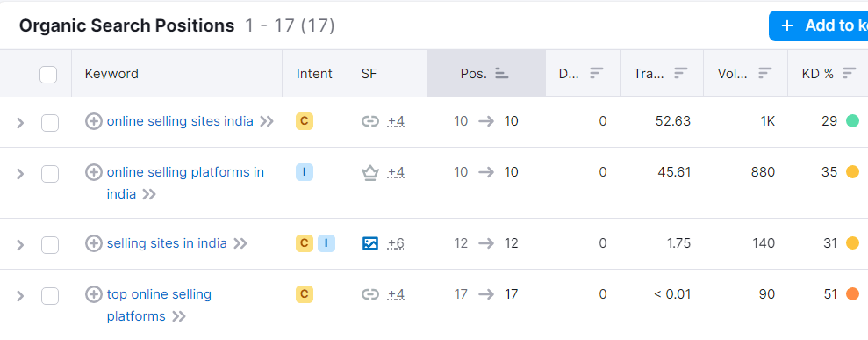Click double-arrow icon after 'online selling sites india'
The width and height of the screenshot is (868, 340).
click(268, 121)
